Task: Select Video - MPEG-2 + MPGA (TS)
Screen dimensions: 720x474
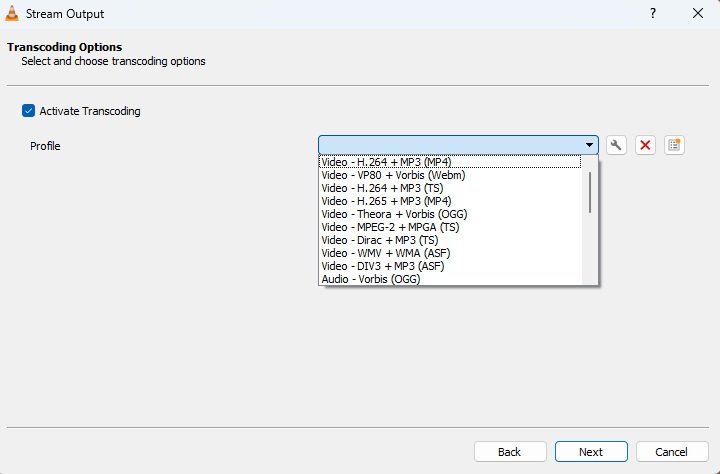Action: click(x=390, y=227)
